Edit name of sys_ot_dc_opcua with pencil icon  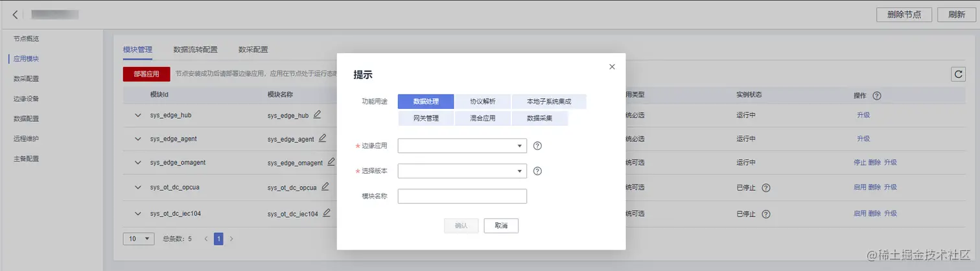[x=325, y=187]
